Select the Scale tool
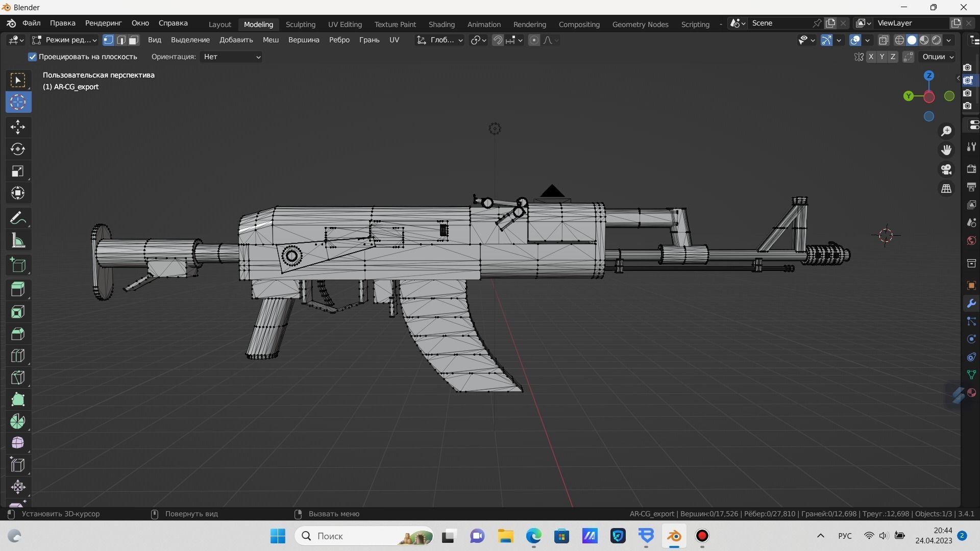Image resolution: width=980 pixels, height=551 pixels. (18, 171)
